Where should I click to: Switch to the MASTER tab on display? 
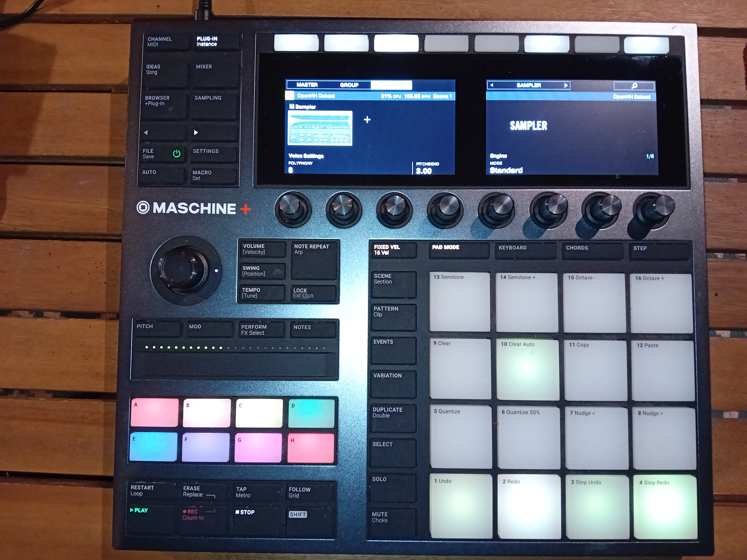[x=307, y=85]
